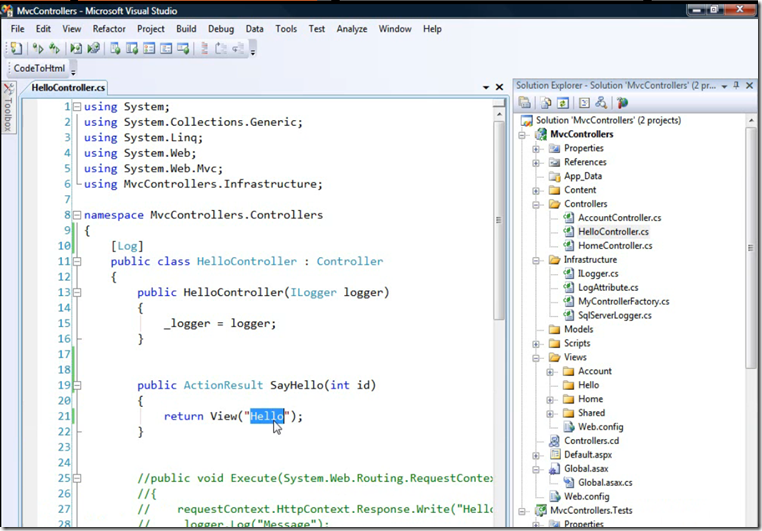
Task: Open the active files dropdown arrow in editor
Action: (485, 87)
